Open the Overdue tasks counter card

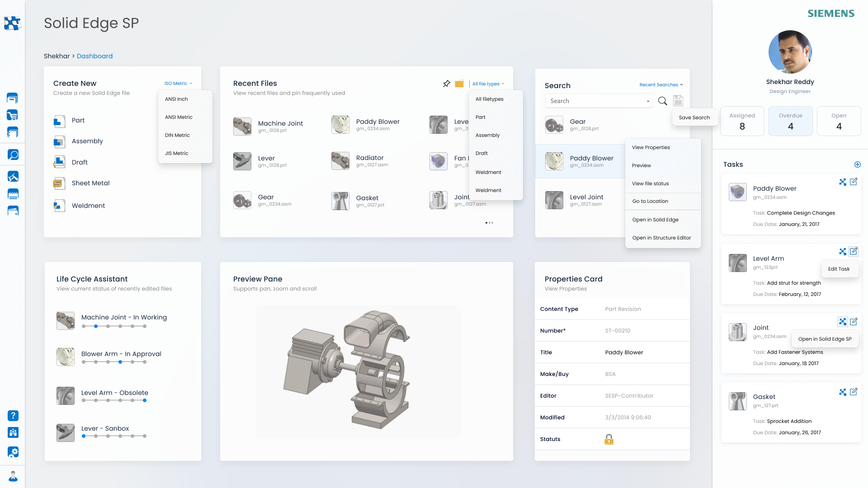click(x=791, y=121)
